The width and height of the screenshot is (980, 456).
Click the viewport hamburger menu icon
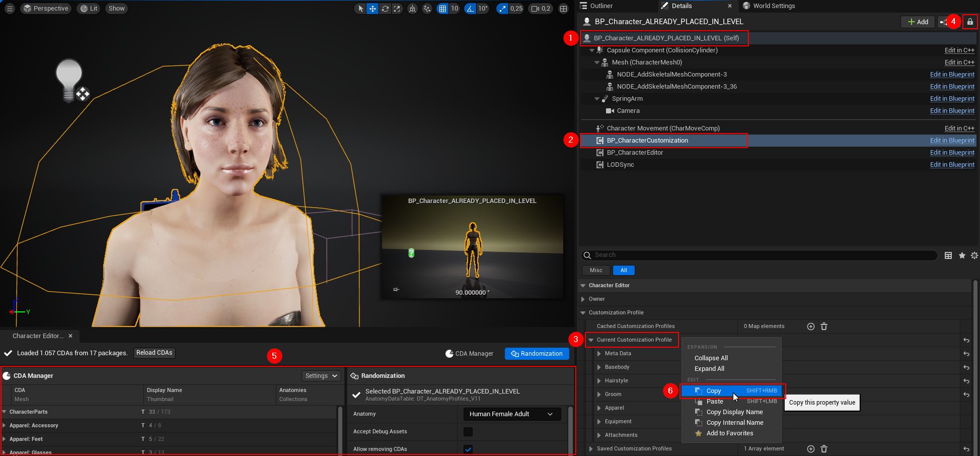click(10, 9)
